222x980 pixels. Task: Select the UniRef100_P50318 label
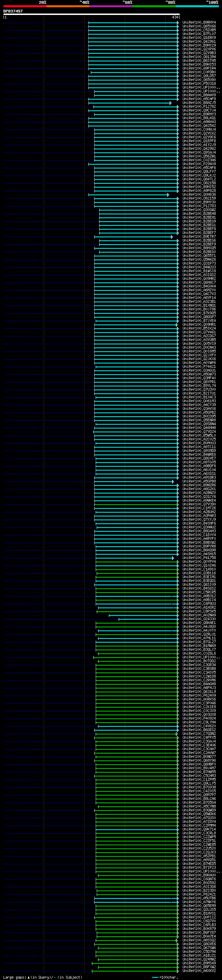(x=199, y=83)
